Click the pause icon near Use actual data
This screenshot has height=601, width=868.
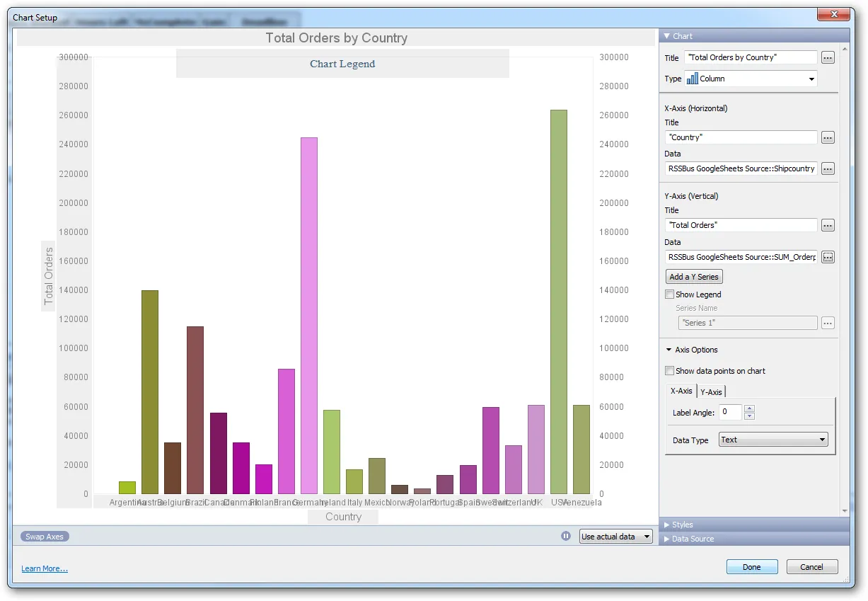pyautogui.click(x=565, y=536)
